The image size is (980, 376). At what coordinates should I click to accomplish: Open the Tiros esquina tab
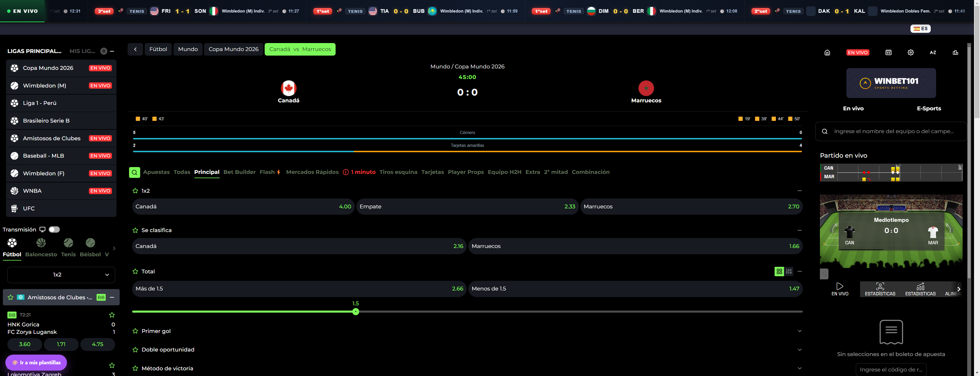pos(398,172)
